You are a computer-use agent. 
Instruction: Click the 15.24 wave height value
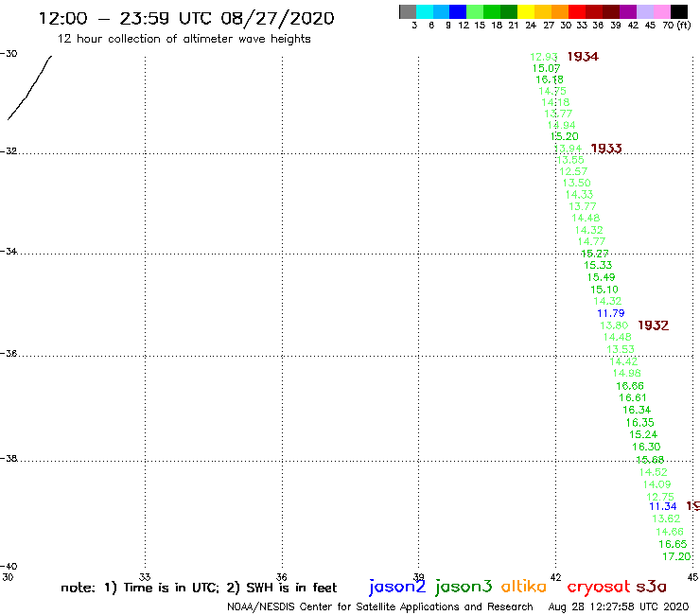[x=643, y=434]
